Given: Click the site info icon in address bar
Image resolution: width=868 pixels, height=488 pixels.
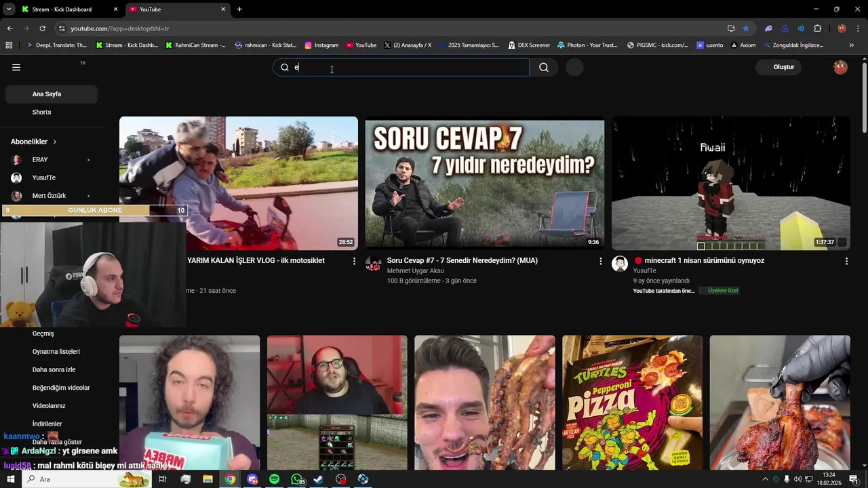Looking at the screenshot, I should click(x=62, y=28).
